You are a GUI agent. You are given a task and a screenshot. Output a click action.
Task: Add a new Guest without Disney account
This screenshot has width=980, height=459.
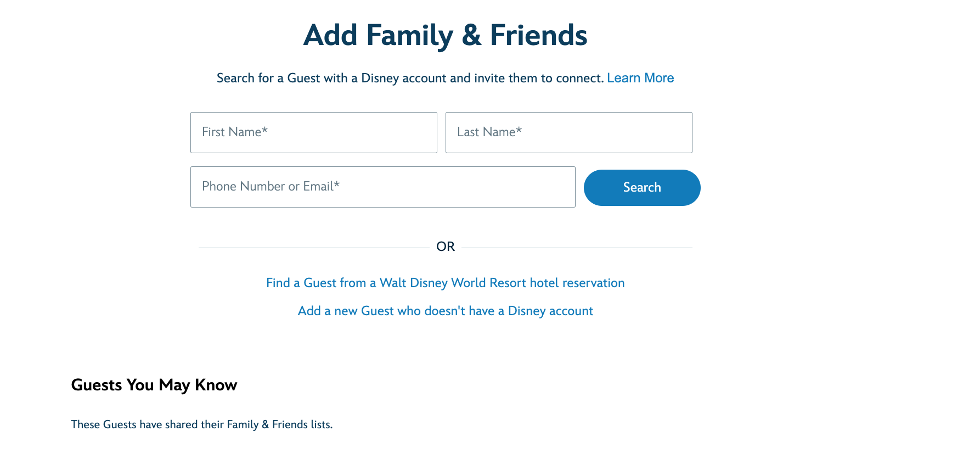(445, 311)
